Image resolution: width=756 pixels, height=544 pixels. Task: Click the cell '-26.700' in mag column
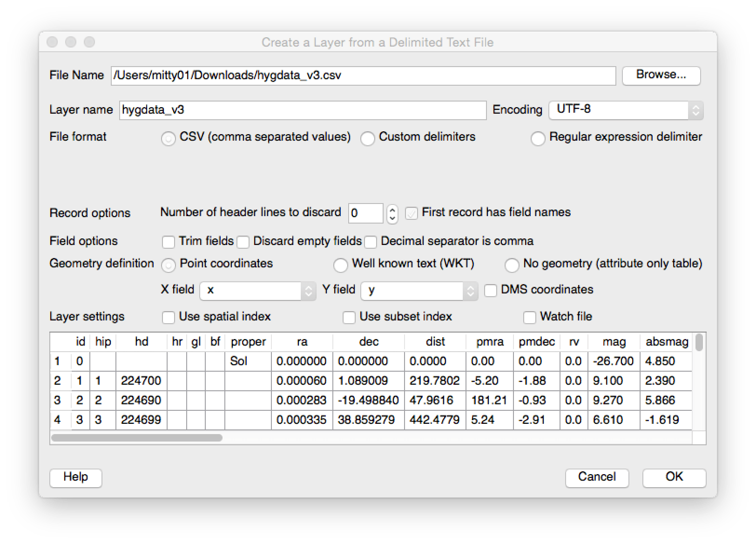pos(614,361)
